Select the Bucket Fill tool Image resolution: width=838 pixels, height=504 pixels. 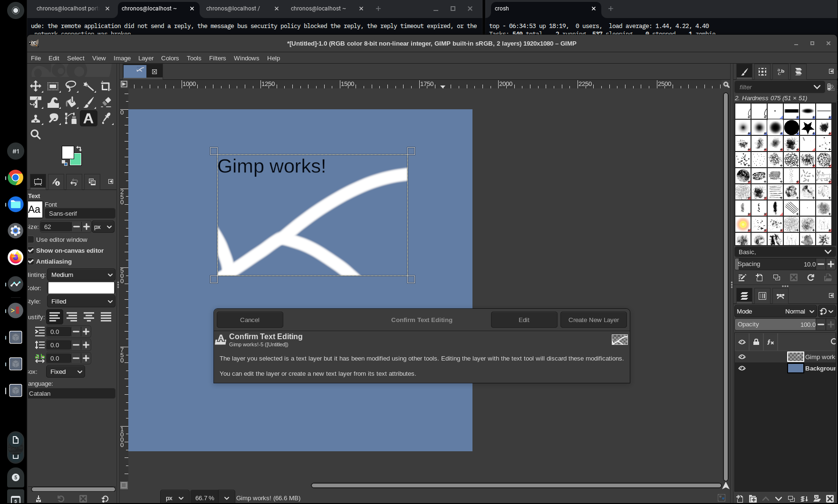pyautogui.click(x=71, y=103)
